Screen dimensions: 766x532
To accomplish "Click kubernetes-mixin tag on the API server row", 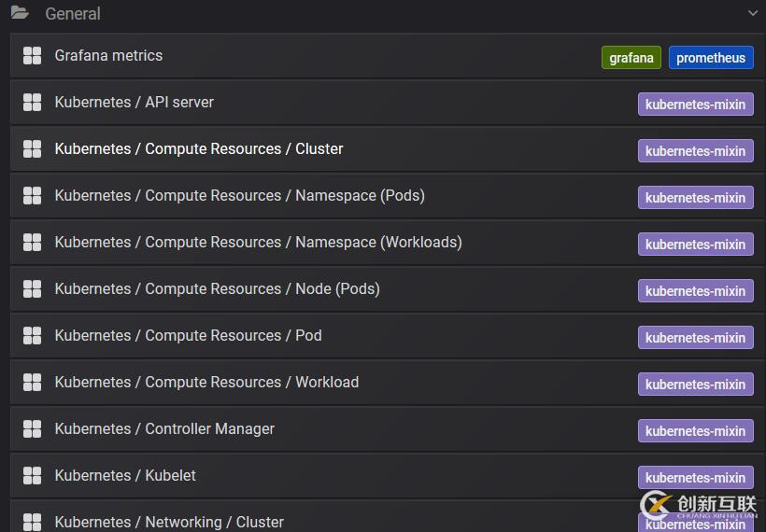I will click(x=695, y=105).
